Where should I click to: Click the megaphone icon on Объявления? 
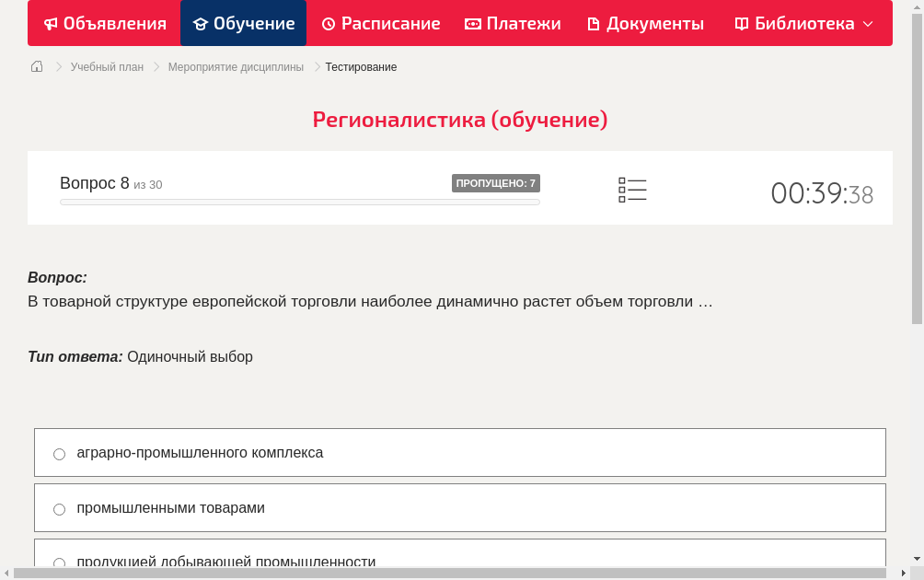coord(50,23)
